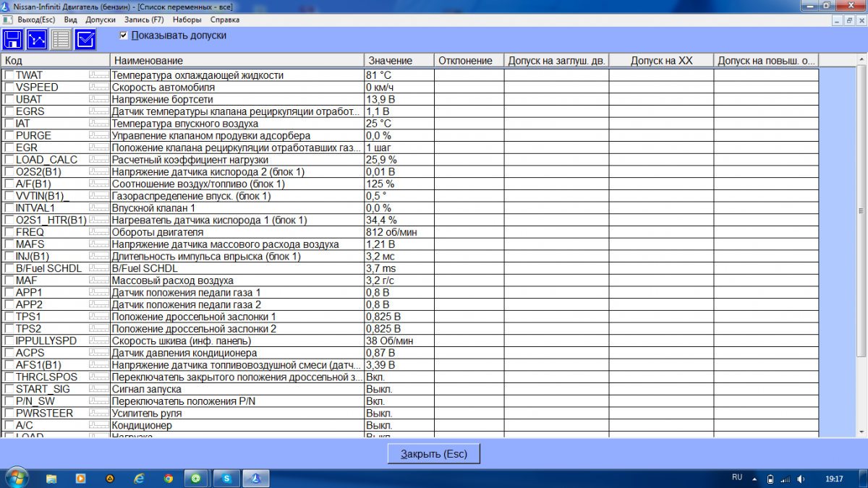Select the 'Скорость автомобиля' name cell
The height and width of the screenshot is (488, 868).
click(x=237, y=87)
